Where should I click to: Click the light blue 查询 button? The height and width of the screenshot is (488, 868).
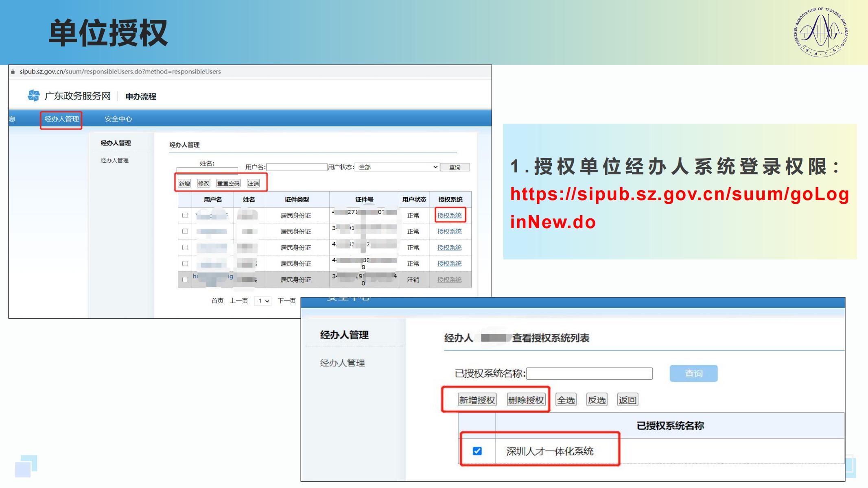tap(693, 373)
